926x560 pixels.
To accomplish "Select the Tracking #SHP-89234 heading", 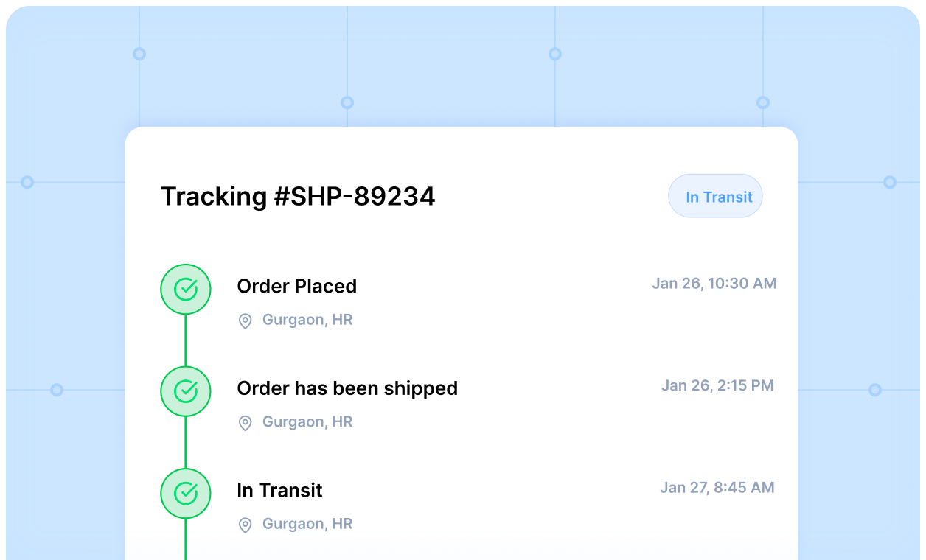I will coord(298,196).
